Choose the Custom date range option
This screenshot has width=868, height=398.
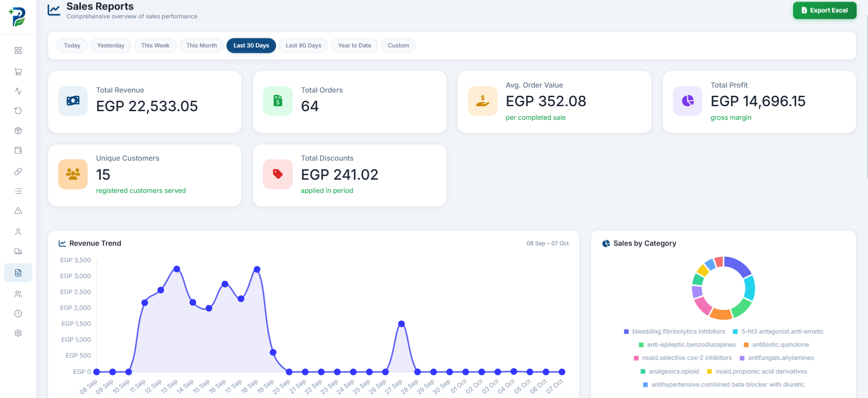point(399,45)
